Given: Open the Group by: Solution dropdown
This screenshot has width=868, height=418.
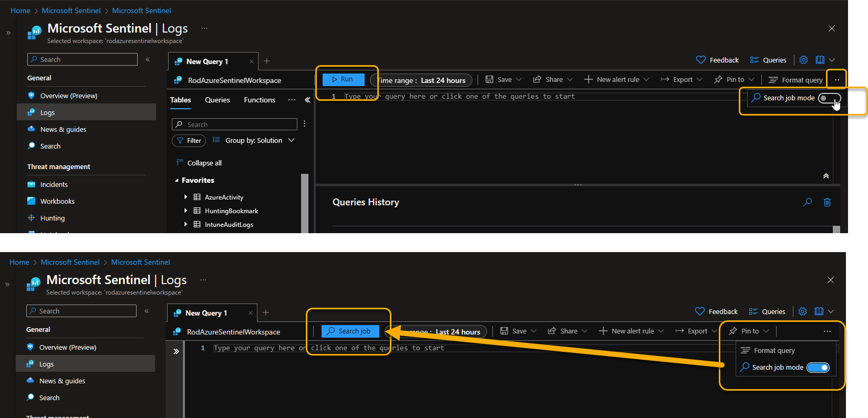Looking at the screenshot, I should (254, 141).
